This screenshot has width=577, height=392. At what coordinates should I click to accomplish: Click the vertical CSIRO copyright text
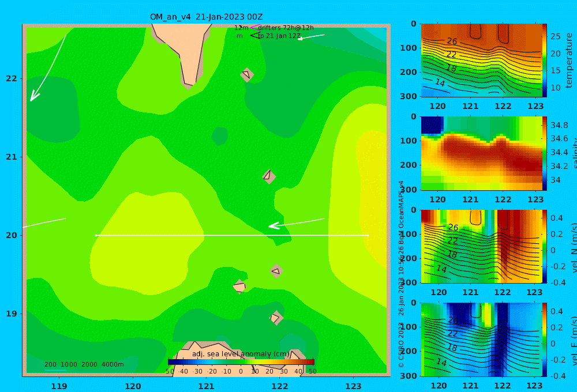click(x=402, y=274)
